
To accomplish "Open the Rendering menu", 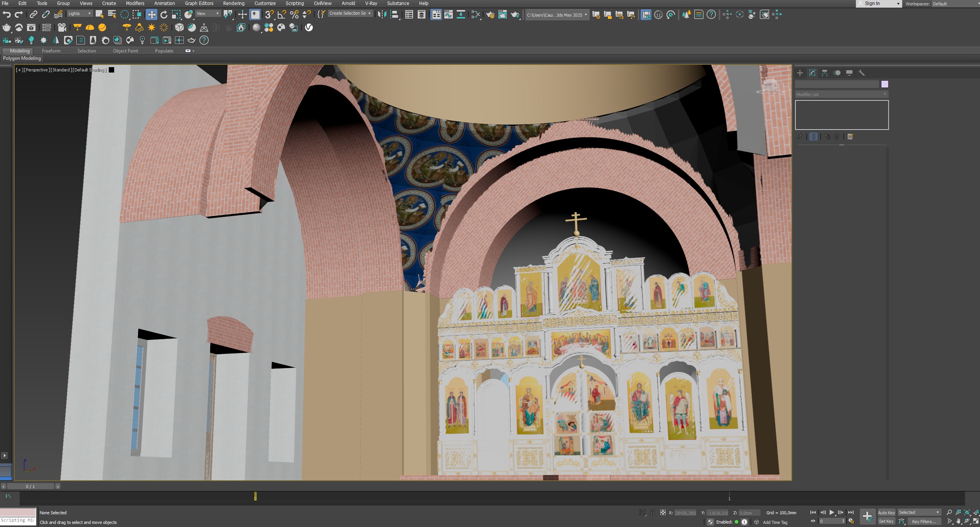I will coord(234,3).
